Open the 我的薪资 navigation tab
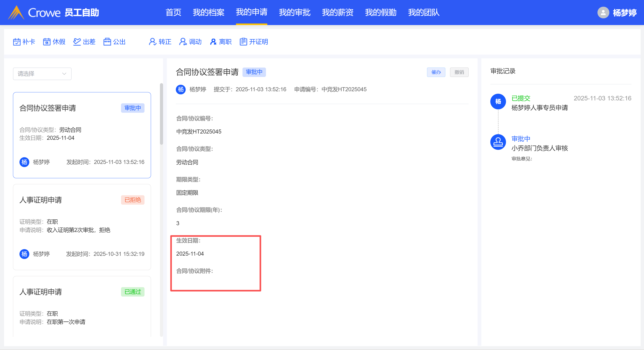The width and height of the screenshot is (644, 350). pos(338,13)
